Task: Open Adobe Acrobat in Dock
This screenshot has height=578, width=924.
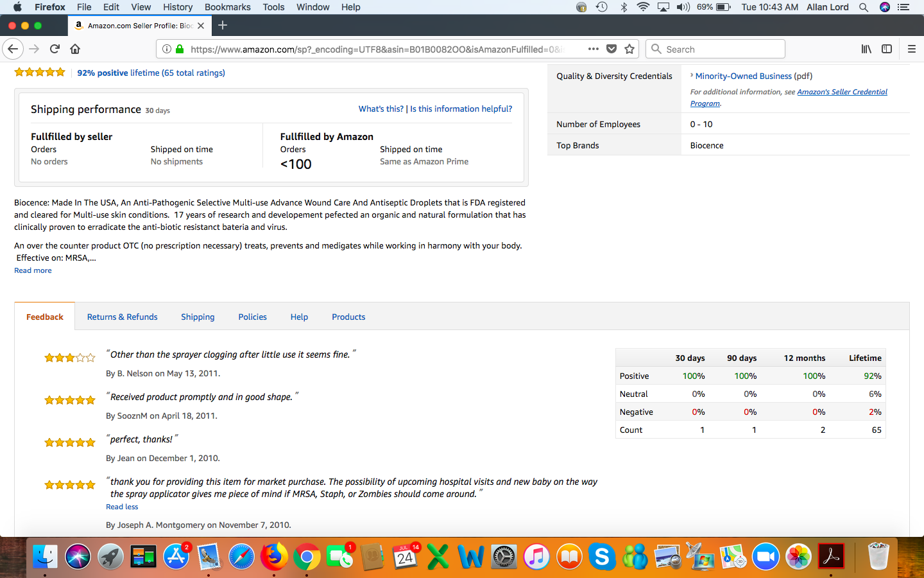Action: (831, 556)
